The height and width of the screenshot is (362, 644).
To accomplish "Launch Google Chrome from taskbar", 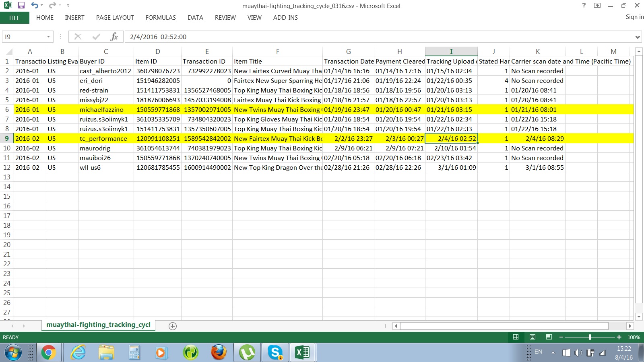I will [48, 353].
